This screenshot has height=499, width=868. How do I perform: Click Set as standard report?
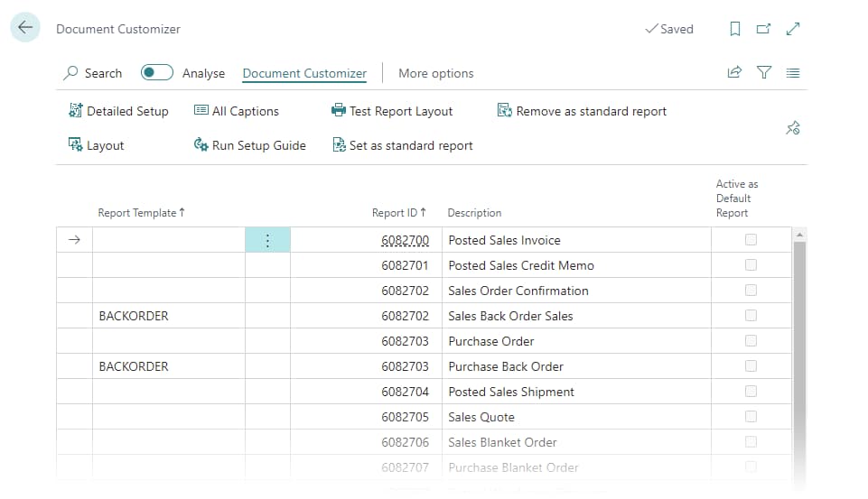(x=403, y=145)
